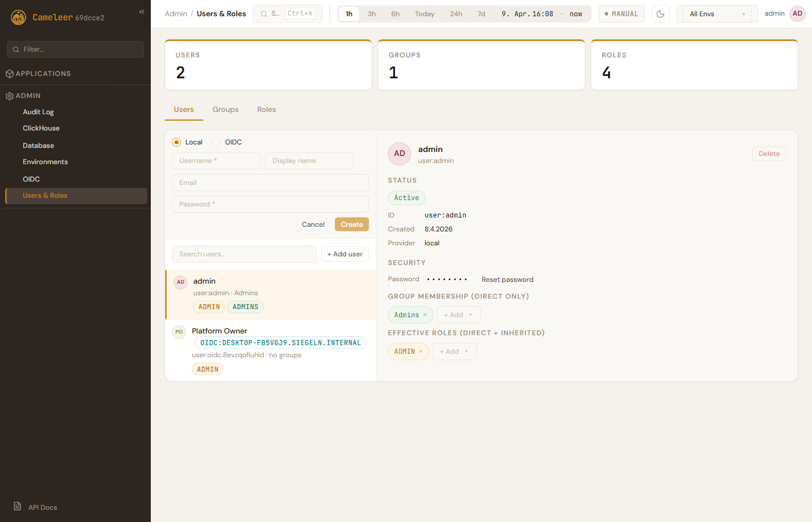Select the Local provider radio button
812x522 pixels.
tap(177, 142)
